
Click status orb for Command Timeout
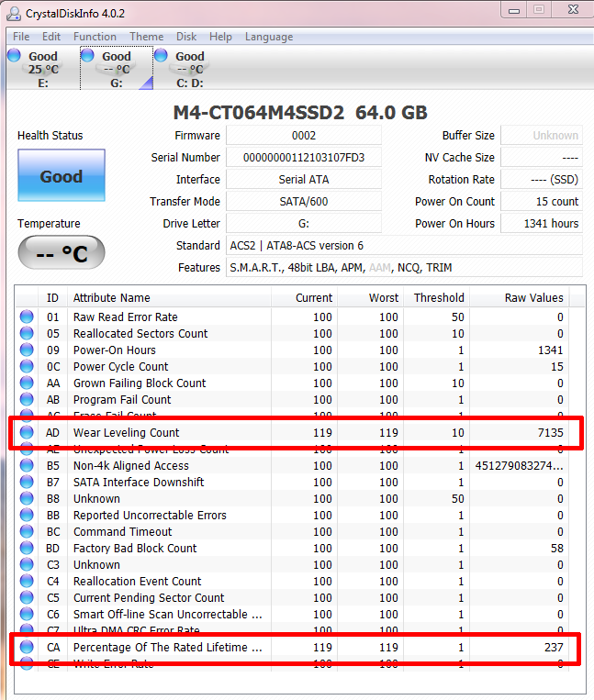pyautogui.click(x=27, y=531)
